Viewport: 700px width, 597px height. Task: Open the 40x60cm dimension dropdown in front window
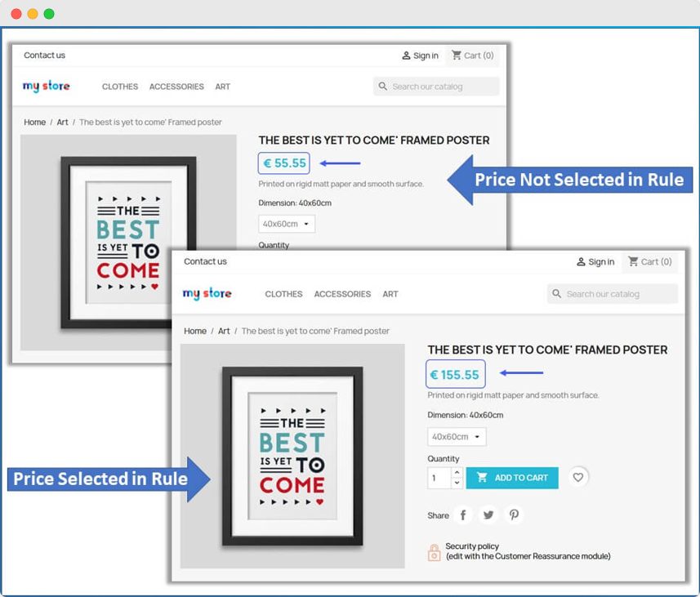click(x=457, y=437)
